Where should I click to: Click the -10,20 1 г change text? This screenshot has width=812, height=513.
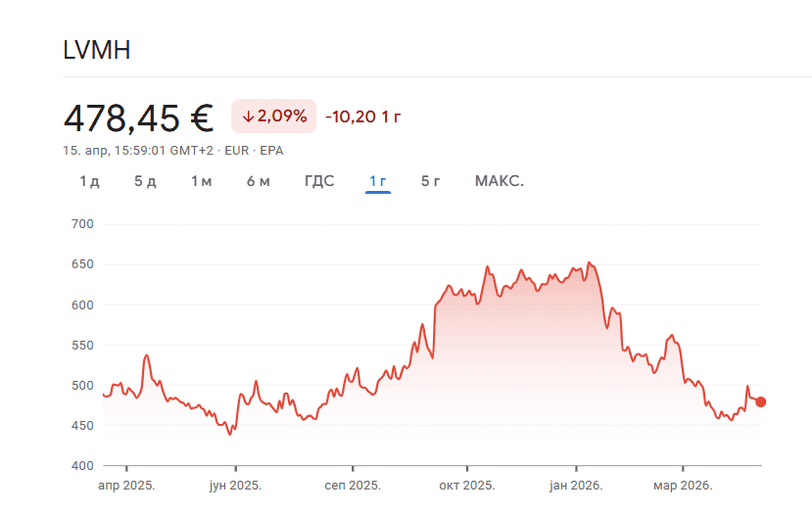coord(363,117)
